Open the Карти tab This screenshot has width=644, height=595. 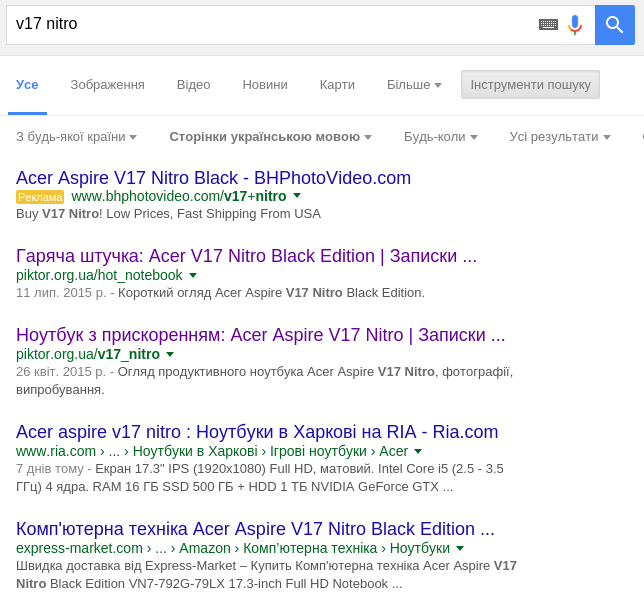[x=337, y=85]
